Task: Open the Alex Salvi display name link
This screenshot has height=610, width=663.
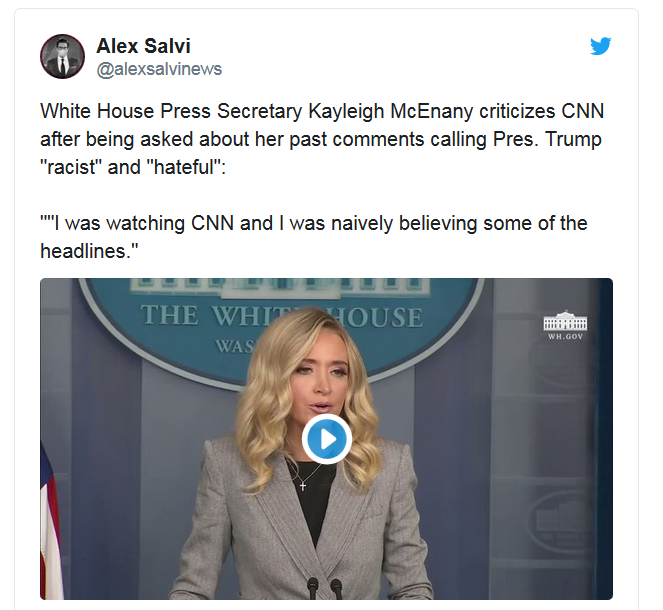Action: 143,46
